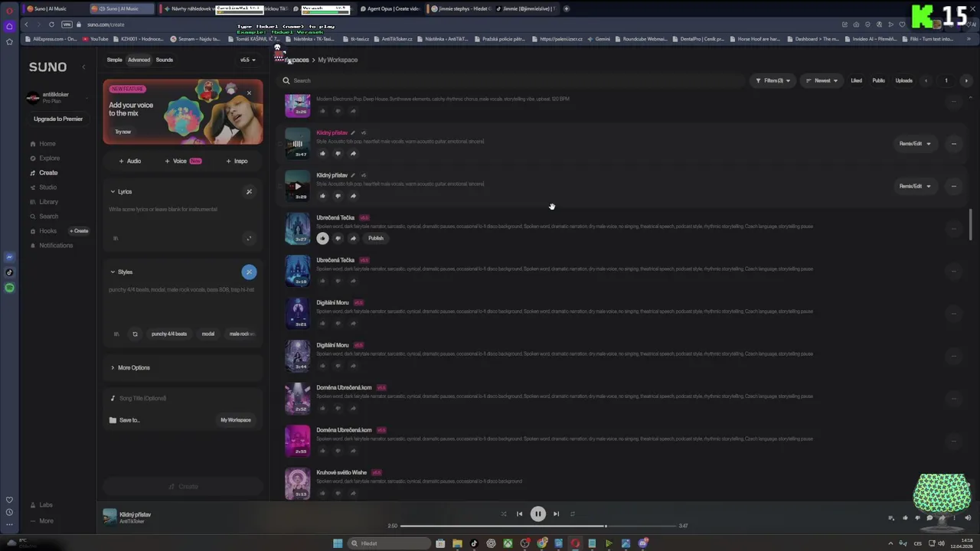Viewport: 980px width, 551px height.
Task: Open Remix/Edit dropdown for second Klidný přístav
Action: click(x=915, y=186)
